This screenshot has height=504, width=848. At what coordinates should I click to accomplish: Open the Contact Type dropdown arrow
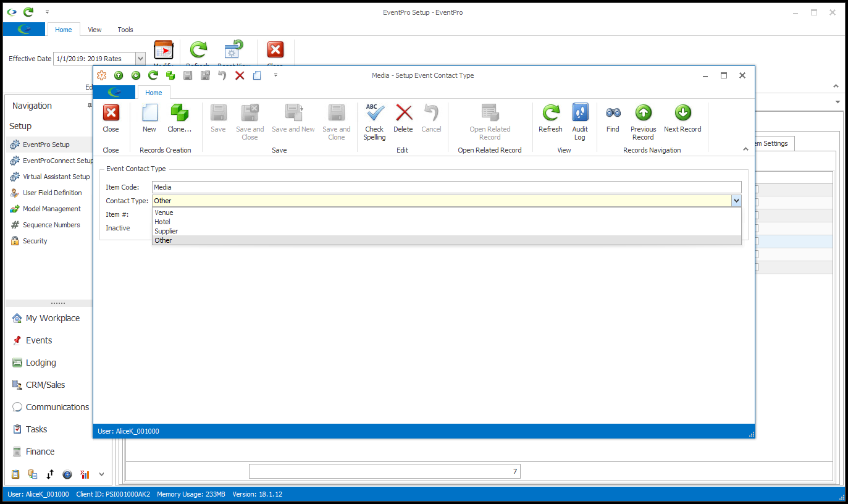click(736, 201)
